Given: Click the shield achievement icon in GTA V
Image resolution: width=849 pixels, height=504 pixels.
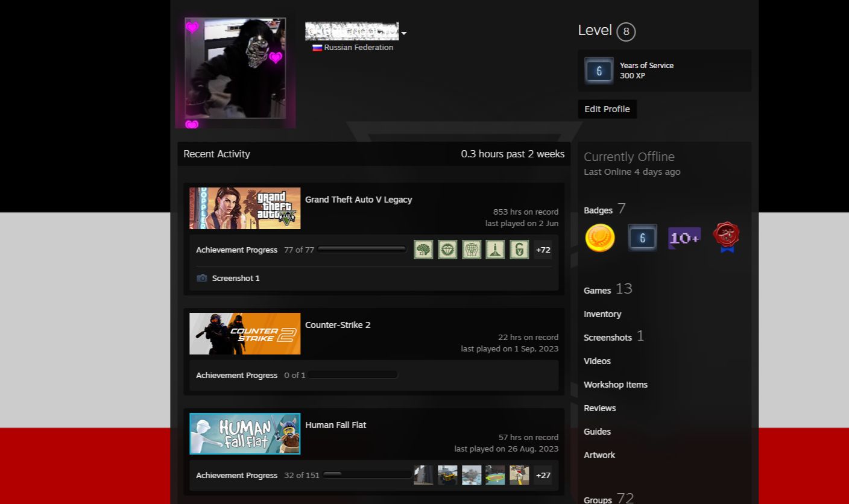Looking at the screenshot, I should tap(519, 250).
